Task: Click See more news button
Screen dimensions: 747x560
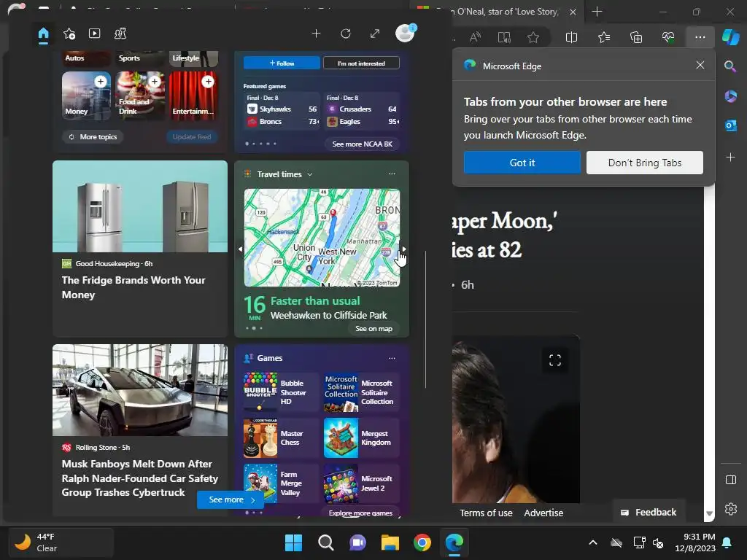Action: click(231, 499)
